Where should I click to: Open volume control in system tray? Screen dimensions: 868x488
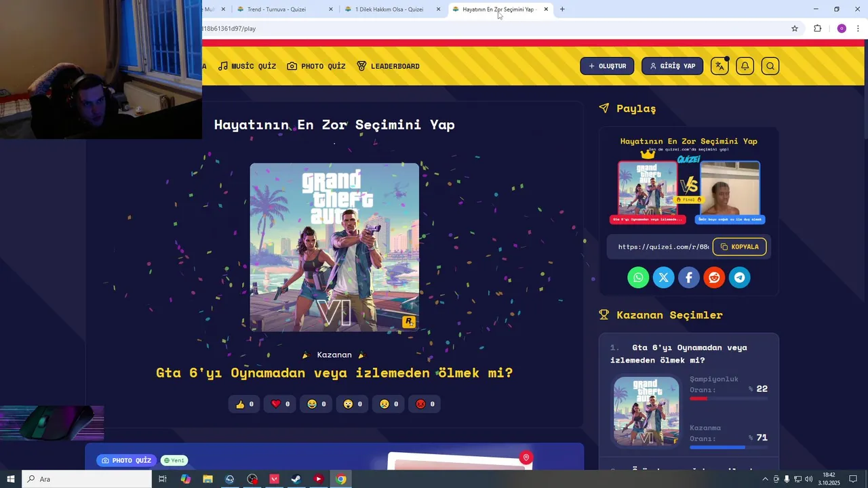click(808, 479)
